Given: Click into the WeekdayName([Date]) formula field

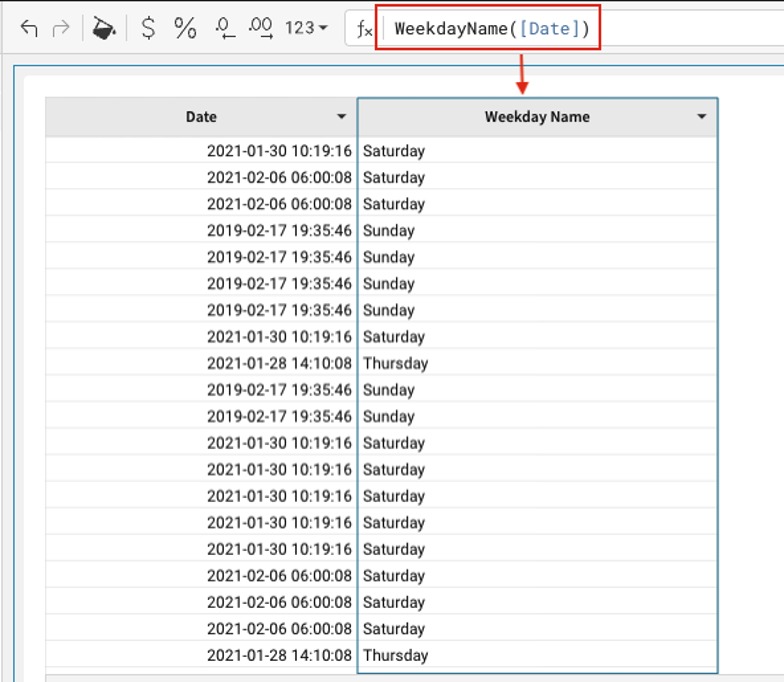Looking at the screenshot, I should coord(488,28).
